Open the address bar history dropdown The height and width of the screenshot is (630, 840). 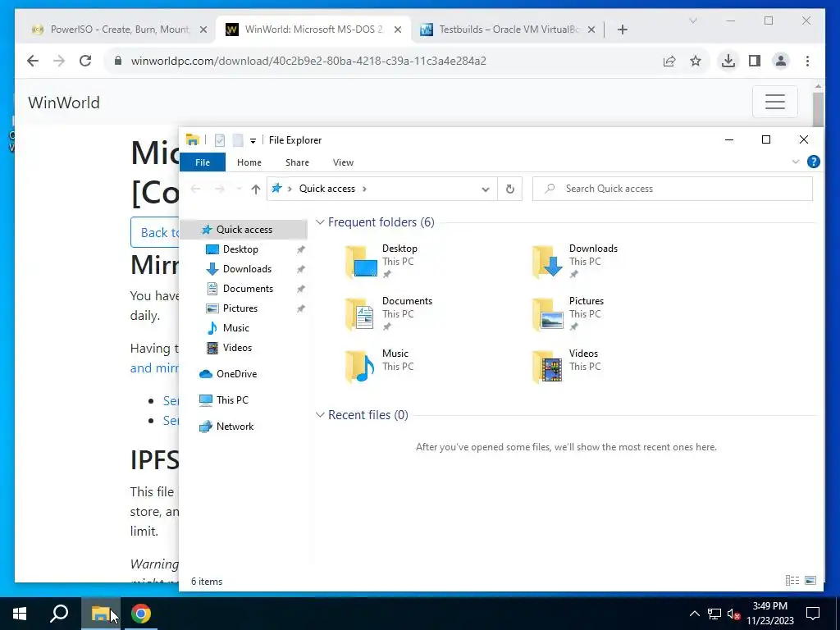coord(486,189)
